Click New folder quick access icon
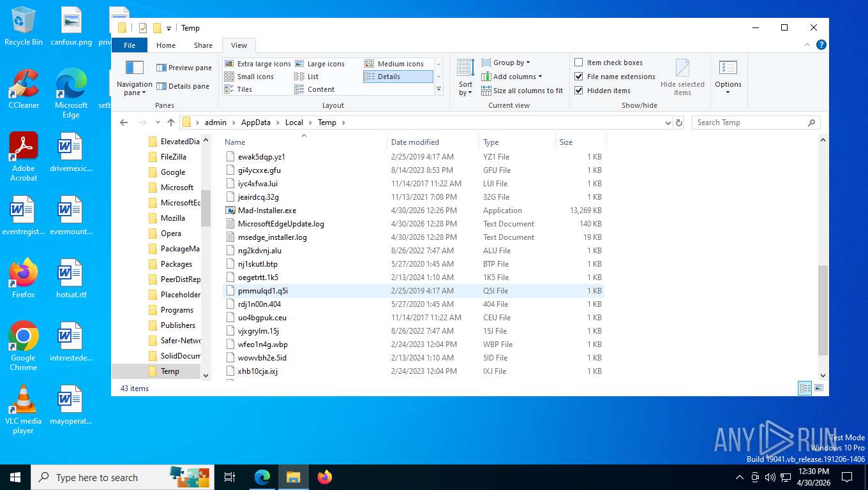 [x=157, y=28]
